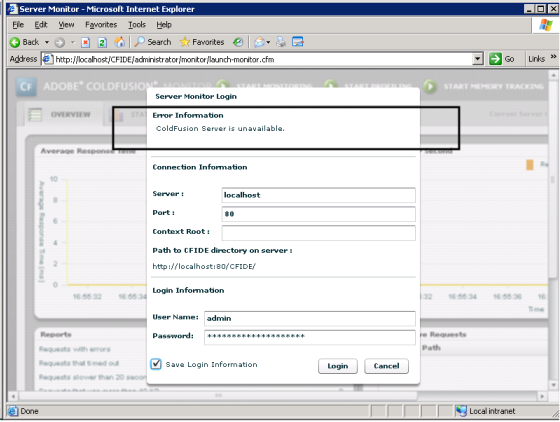Uncheck Save Login Information checkbox
Screen dimensions: 560x422
(x=156, y=364)
